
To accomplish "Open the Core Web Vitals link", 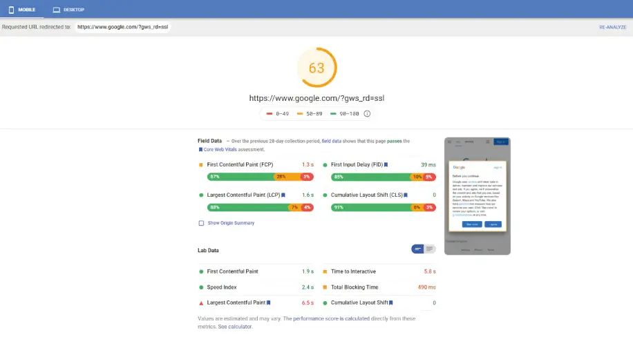I will click(x=220, y=149).
